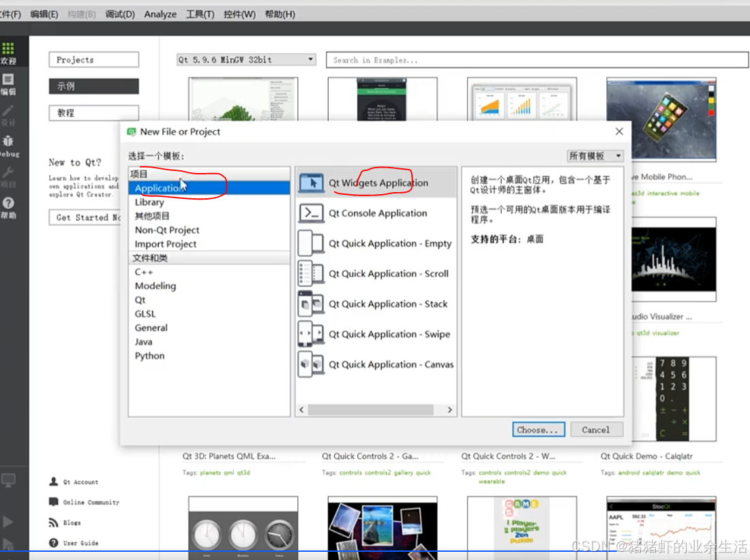Select Qt Console Application template icon
Image resolution: width=750 pixels, height=560 pixels.
311,213
